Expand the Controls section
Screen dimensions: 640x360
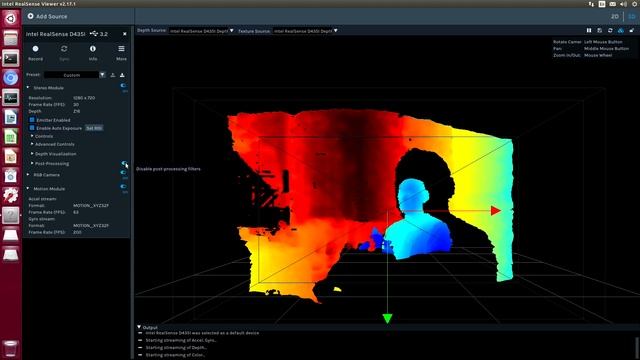[32, 136]
